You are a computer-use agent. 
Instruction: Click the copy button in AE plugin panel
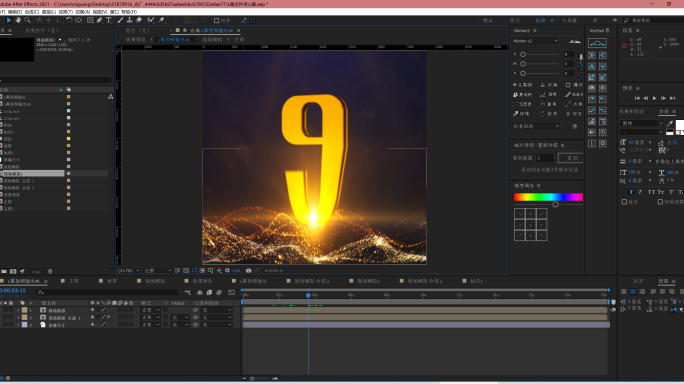570,158
